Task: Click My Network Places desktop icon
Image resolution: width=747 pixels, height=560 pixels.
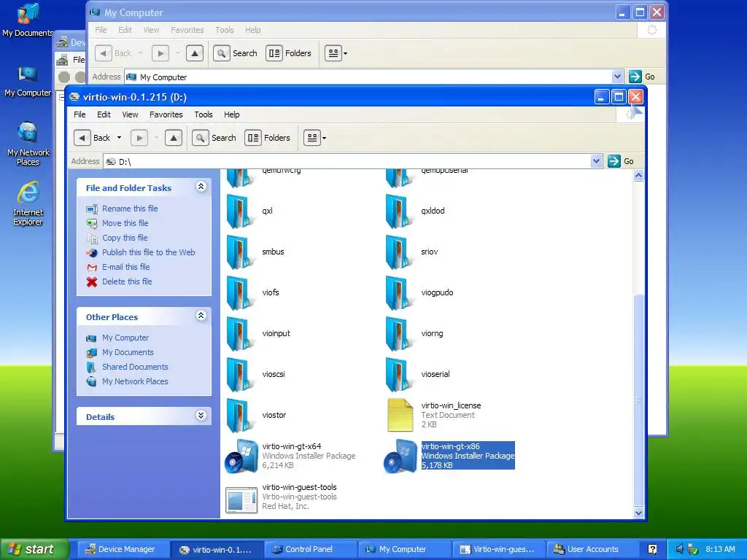Action: tap(28, 144)
